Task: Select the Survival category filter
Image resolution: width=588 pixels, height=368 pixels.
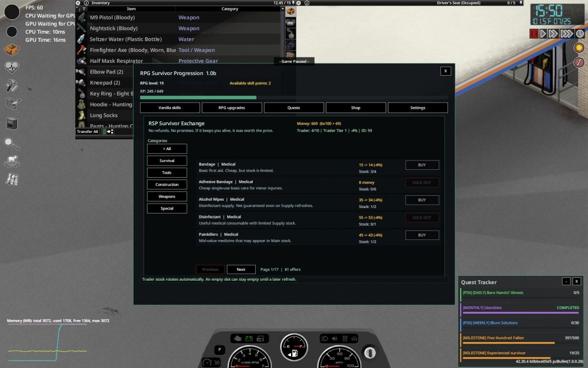Action: click(167, 160)
